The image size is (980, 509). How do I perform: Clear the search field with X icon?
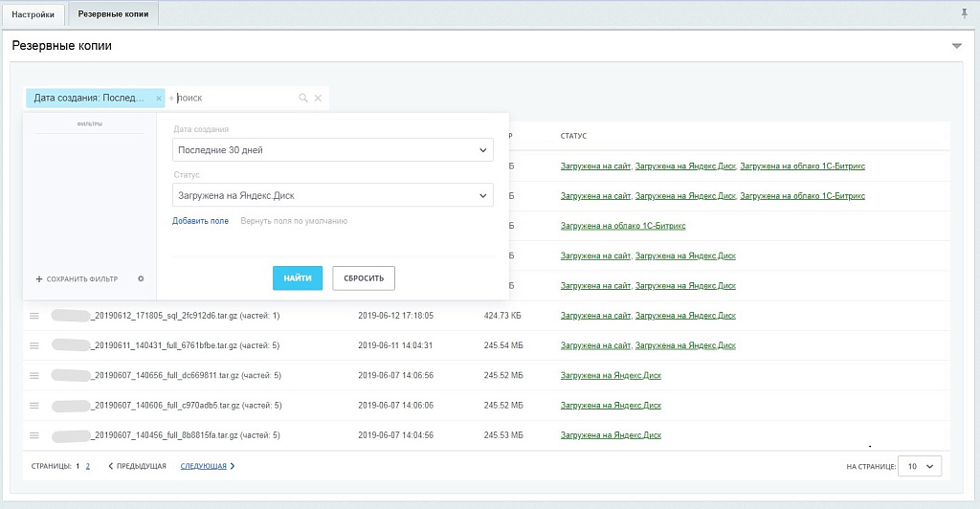point(318,98)
